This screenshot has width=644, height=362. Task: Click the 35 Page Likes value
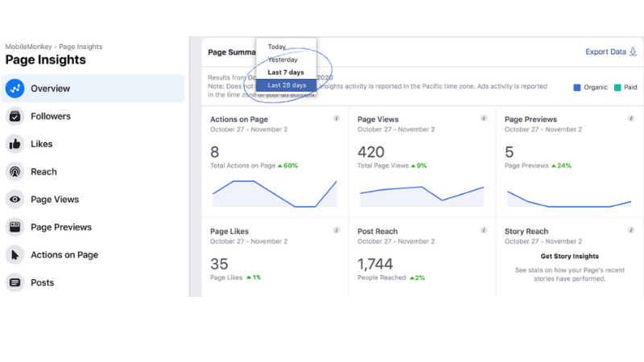[219, 264]
